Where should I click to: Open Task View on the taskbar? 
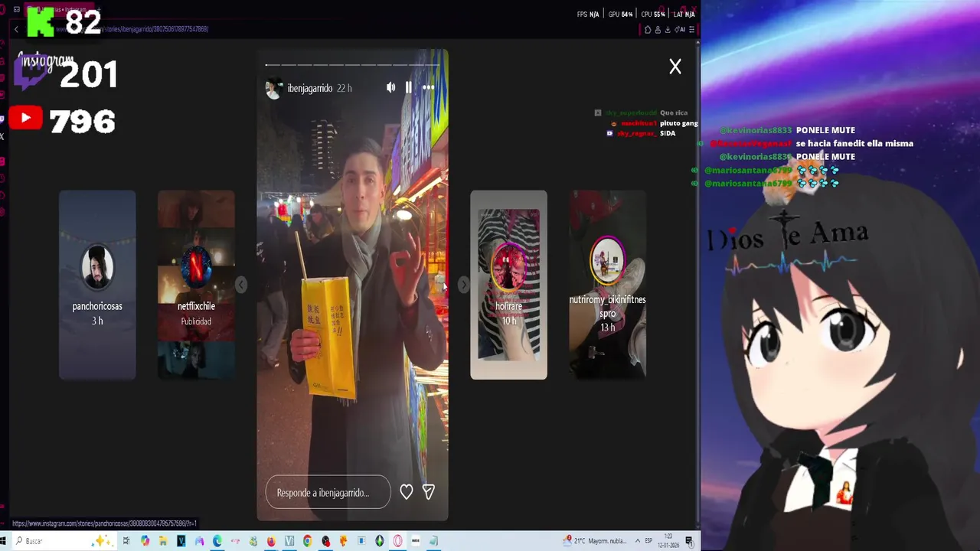(126, 541)
